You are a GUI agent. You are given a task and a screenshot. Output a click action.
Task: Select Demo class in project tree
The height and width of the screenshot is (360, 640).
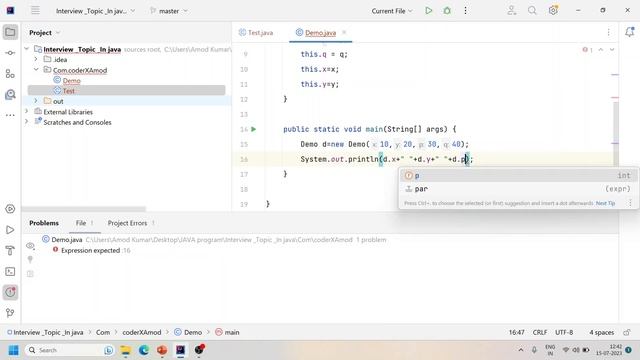(x=71, y=80)
